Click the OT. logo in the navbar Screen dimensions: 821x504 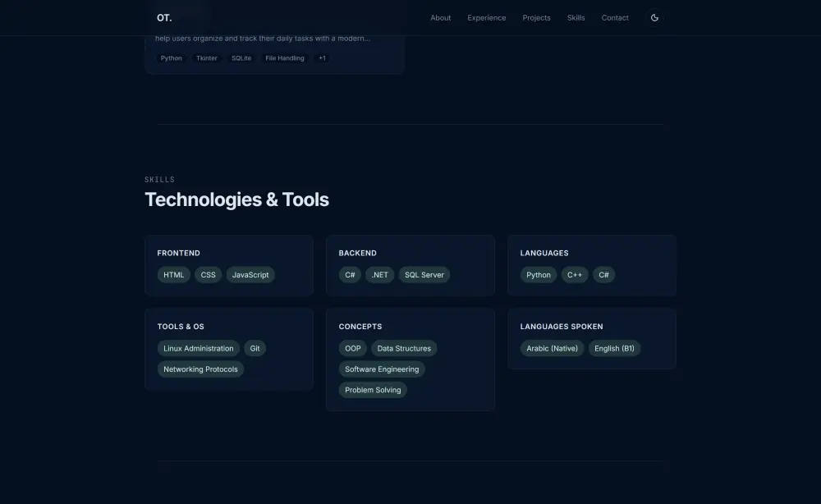click(x=163, y=17)
